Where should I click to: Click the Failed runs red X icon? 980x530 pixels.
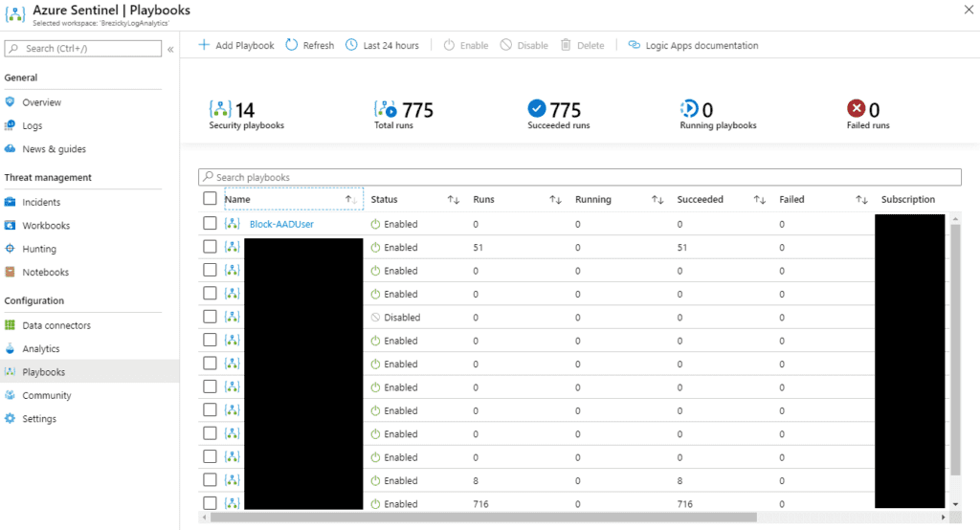coord(857,108)
